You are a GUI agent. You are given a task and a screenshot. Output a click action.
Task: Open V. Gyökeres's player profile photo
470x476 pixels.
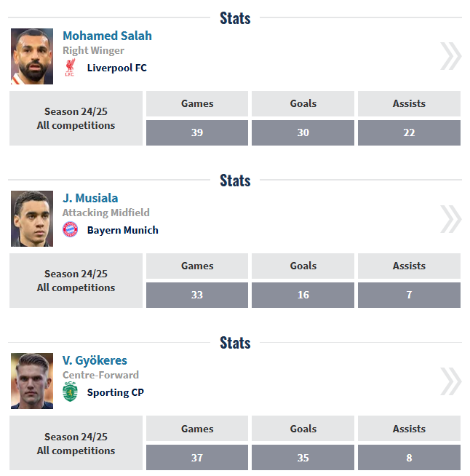32,381
